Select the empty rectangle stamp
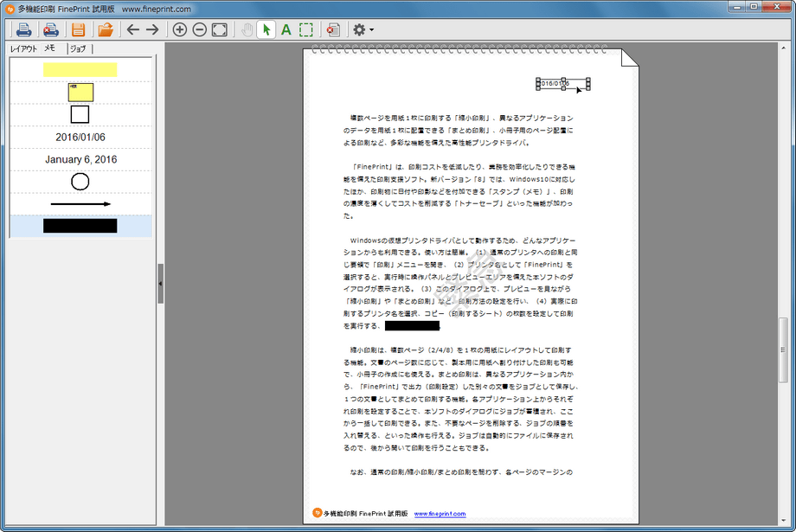 [80, 115]
